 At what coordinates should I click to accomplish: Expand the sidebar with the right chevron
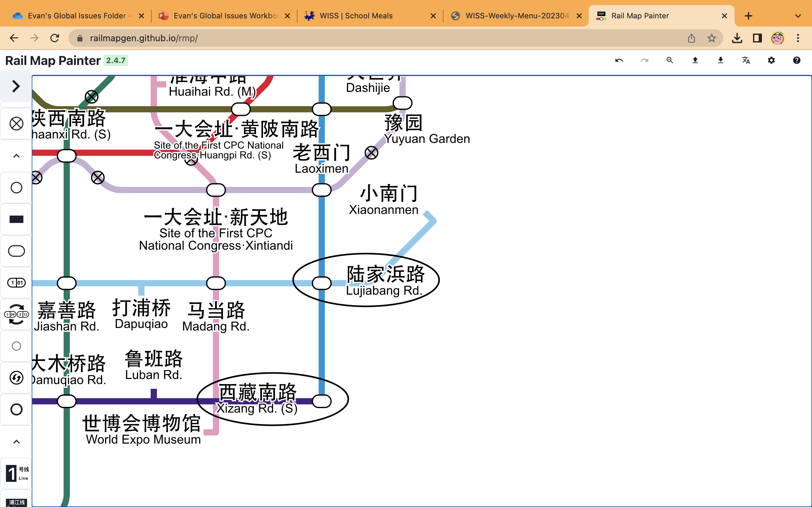[x=16, y=87]
